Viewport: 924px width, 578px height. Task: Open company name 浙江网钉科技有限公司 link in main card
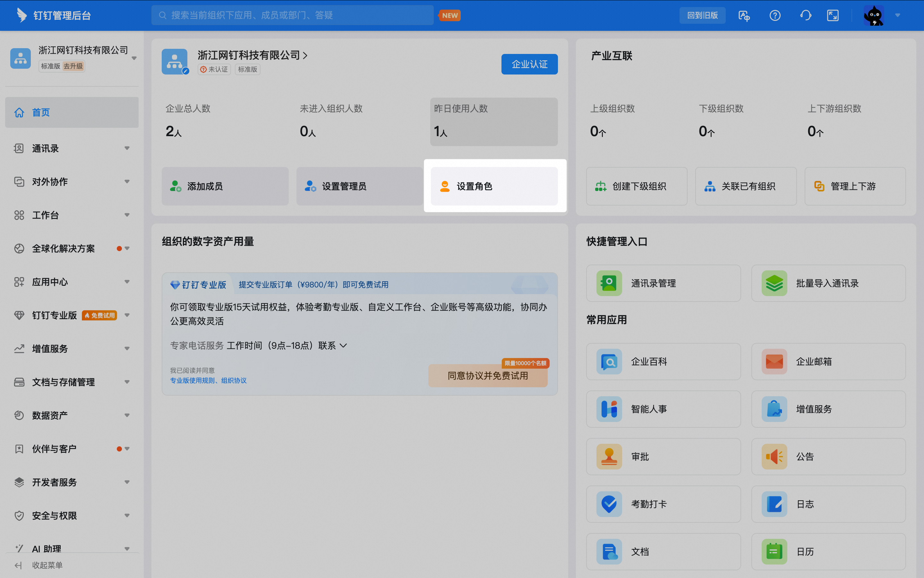pyautogui.click(x=252, y=56)
